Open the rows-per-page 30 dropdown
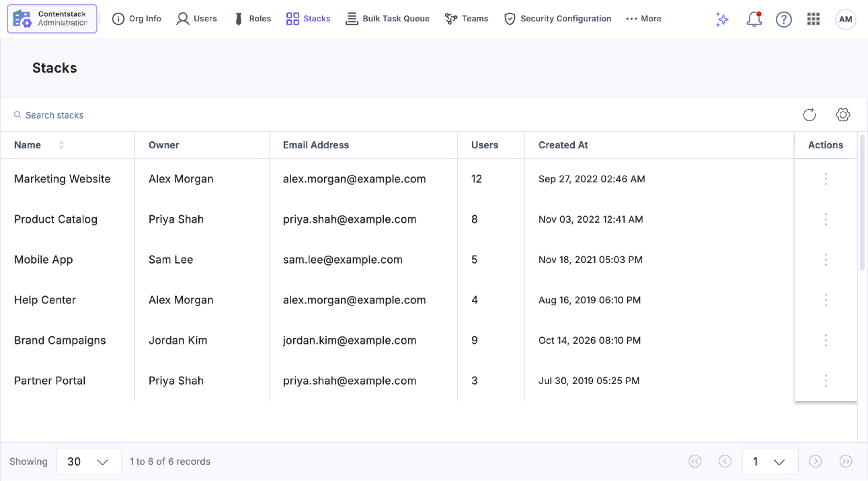Screen dimensions: 868x481 pyautogui.click(x=89, y=461)
